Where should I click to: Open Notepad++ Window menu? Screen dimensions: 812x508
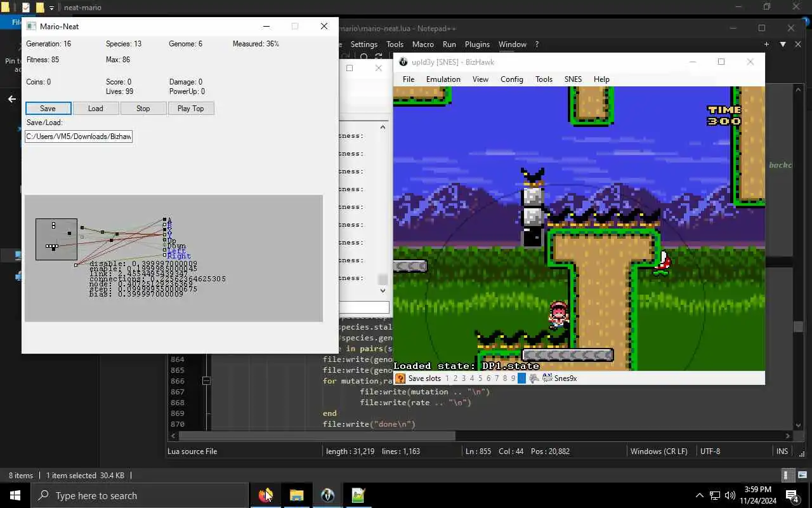coord(512,44)
